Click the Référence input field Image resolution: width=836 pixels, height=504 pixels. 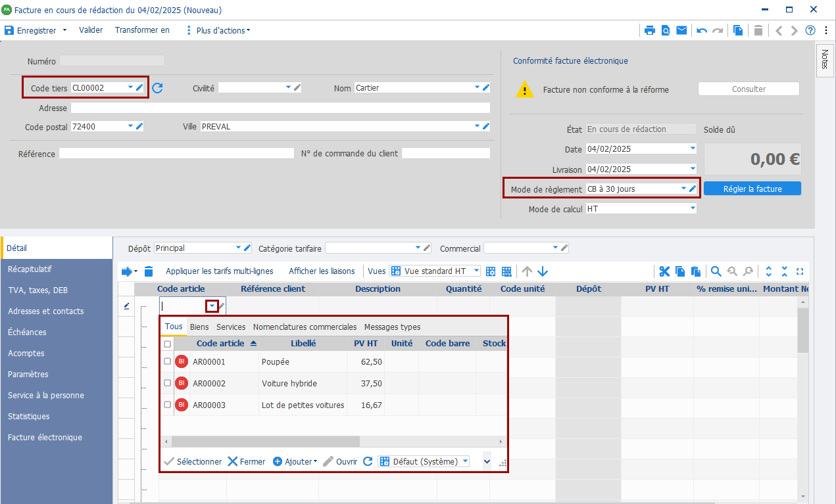(176, 153)
